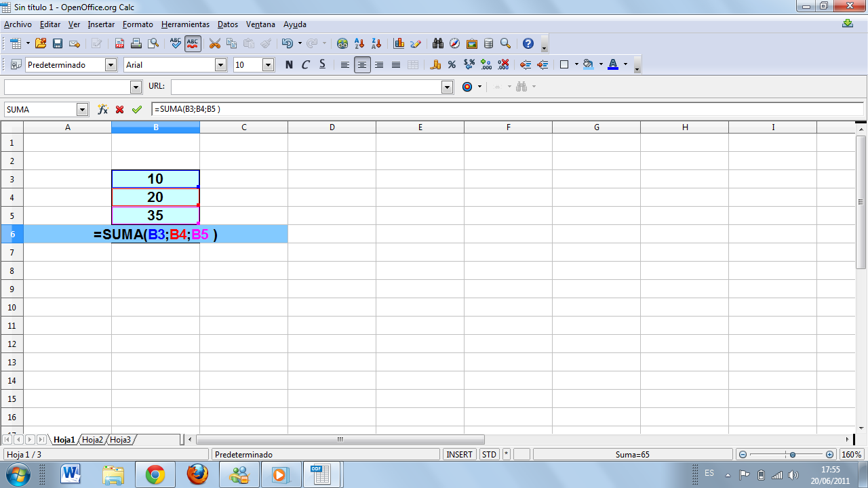Expand the font size dropdown showing 10
The width and height of the screenshot is (868, 488).
pos(267,64)
